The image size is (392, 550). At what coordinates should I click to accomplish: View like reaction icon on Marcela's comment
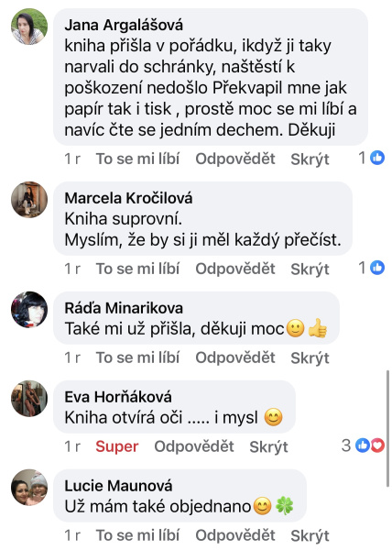tap(377, 268)
